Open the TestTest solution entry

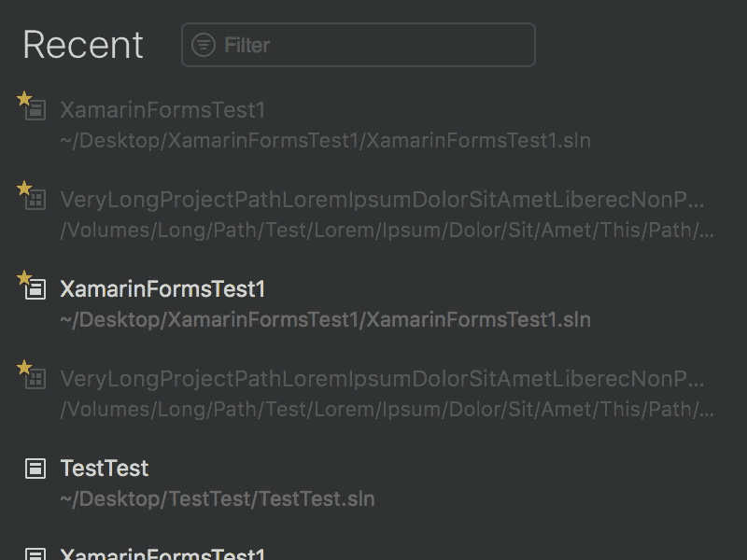click(104, 468)
